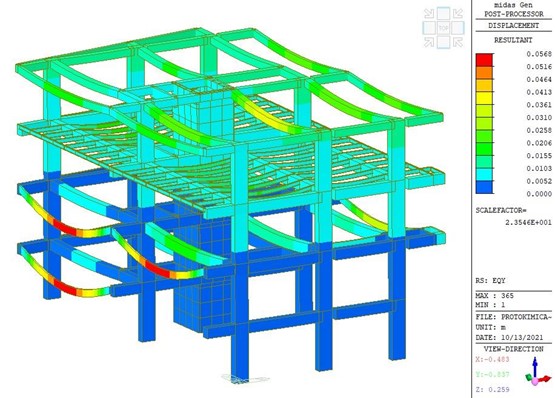This screenshot has width=555, height=398.
Task: Pick the orange legend color band
Action: tap(484, 73)
